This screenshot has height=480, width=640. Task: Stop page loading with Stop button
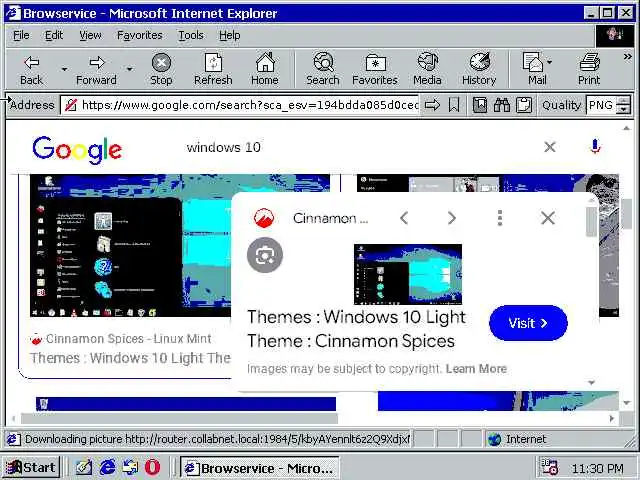click(x=161, y=69)
